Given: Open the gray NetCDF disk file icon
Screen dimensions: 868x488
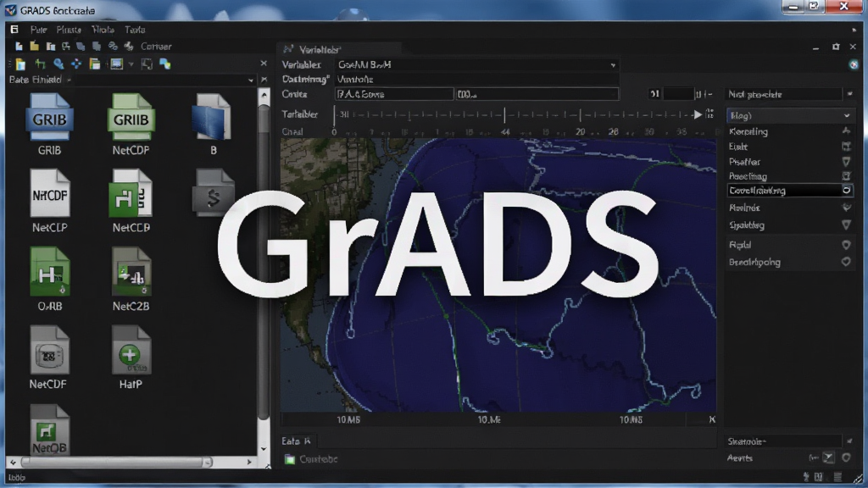Looking at the screenshot, I should (x=49, y=350).
